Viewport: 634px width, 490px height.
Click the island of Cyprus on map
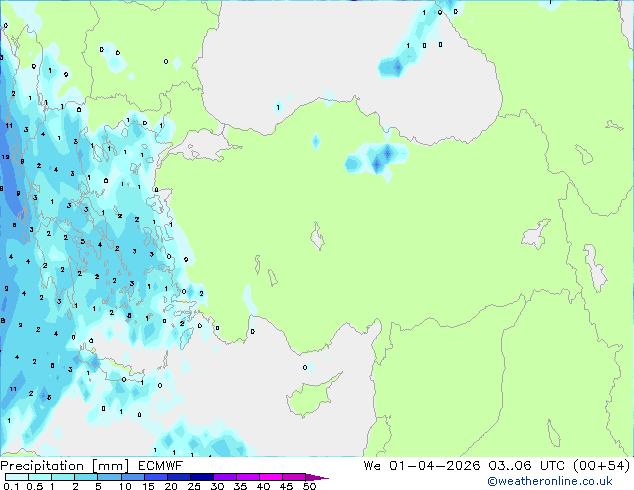click(311, 396)
